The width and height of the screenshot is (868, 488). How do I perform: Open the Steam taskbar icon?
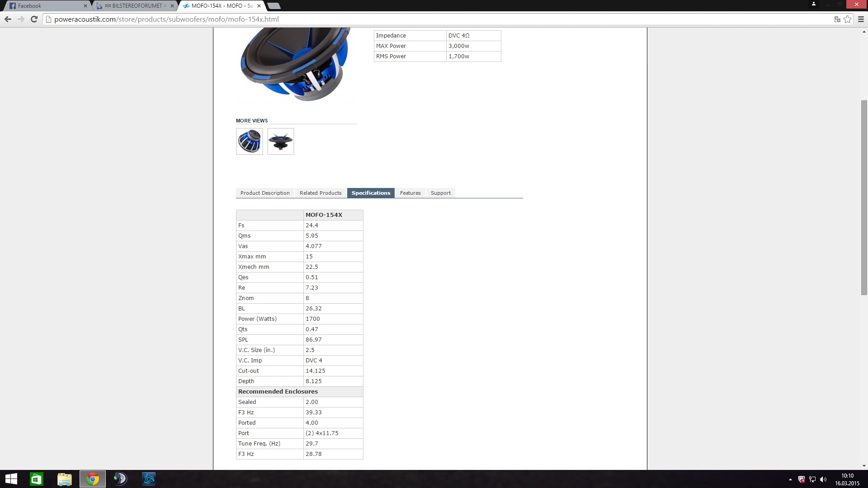(121, 479)
